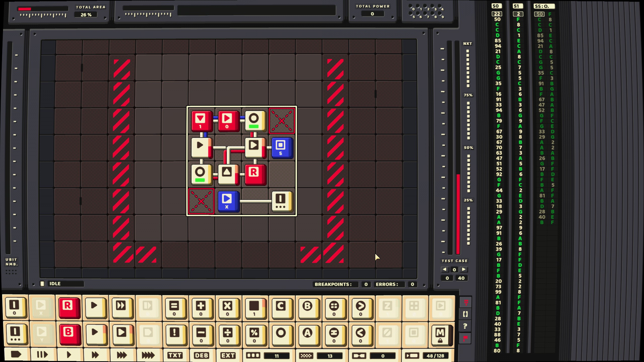Screen dimensions: 644x362
Task: Toggle the tag label button at bottom-left
Action: coord(16,355)
